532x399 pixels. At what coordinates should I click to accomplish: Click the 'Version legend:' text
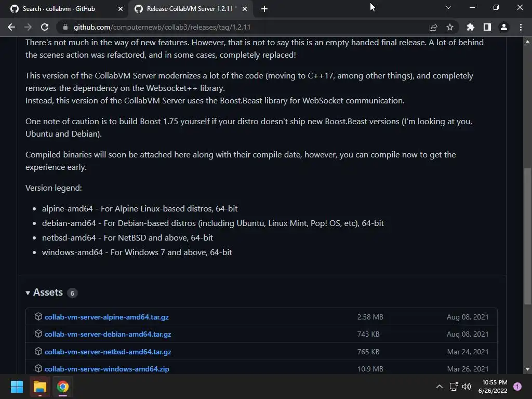point(54,188)
